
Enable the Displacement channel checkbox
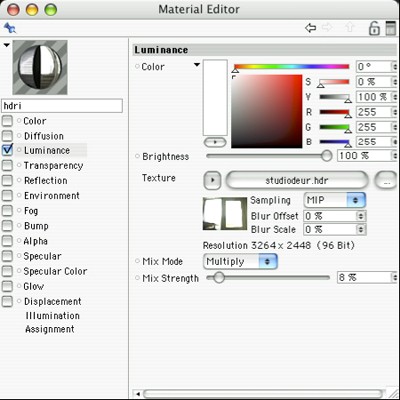(x=7, y=301)
